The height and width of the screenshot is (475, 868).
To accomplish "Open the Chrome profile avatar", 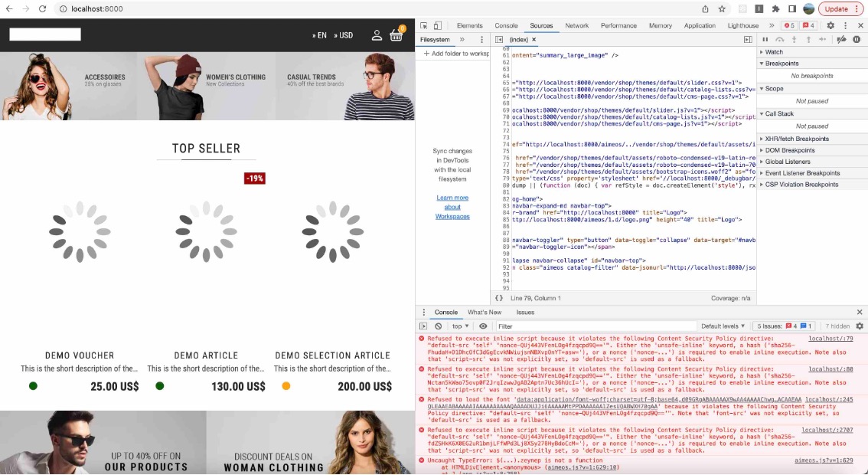I will 809,9.
